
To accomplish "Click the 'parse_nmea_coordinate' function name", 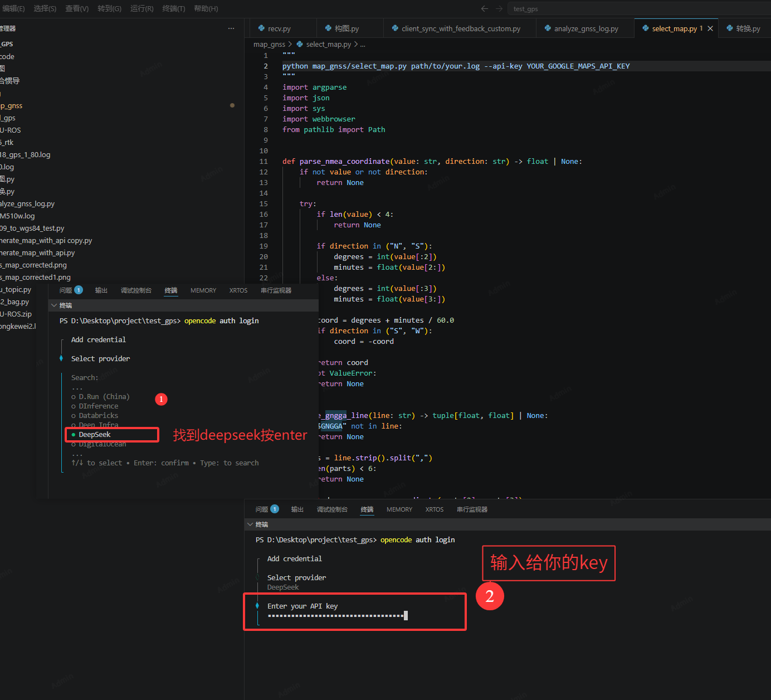I will click(x=344, y=162).
